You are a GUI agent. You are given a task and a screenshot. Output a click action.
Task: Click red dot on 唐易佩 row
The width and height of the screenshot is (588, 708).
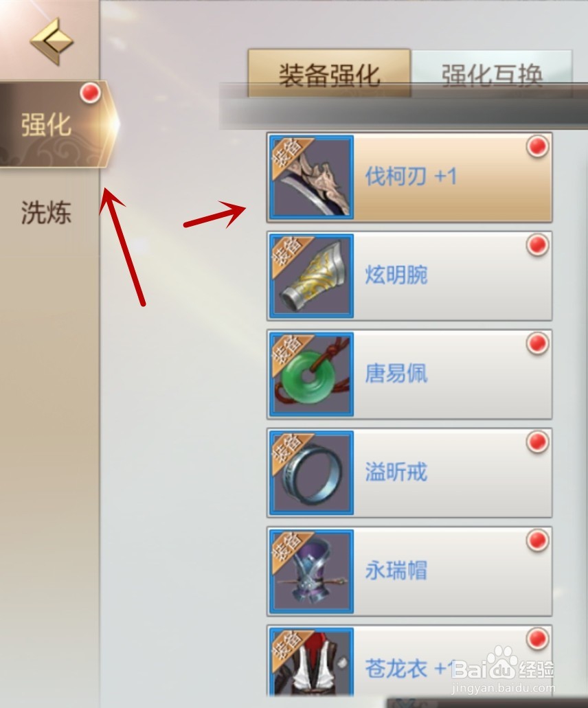coord(537,343)
